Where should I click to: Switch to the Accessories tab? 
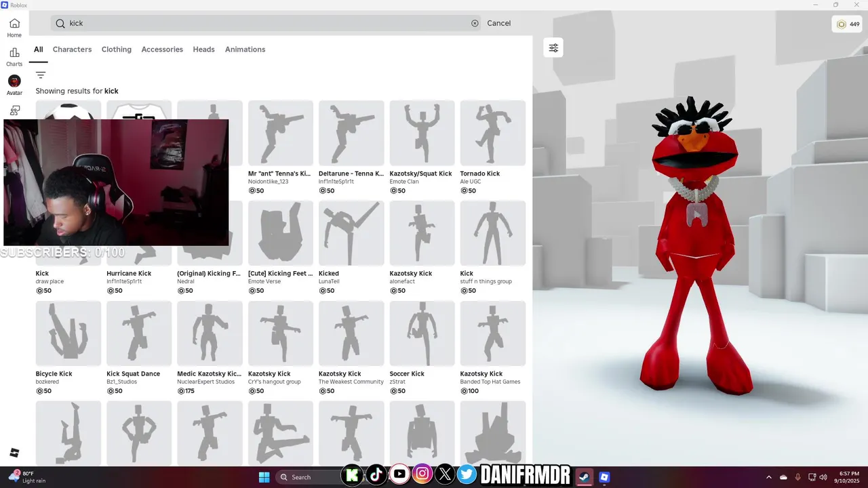point(162,49)
